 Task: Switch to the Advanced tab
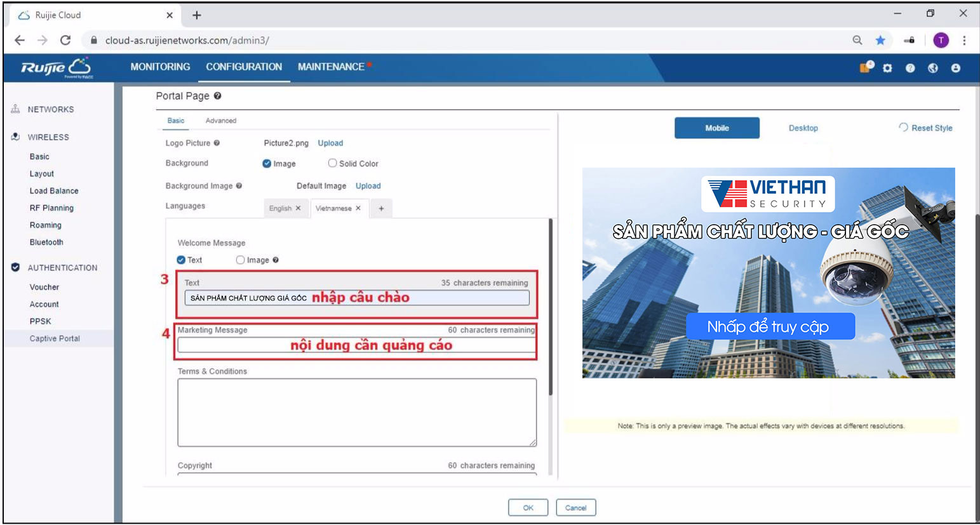pos(220,121)
